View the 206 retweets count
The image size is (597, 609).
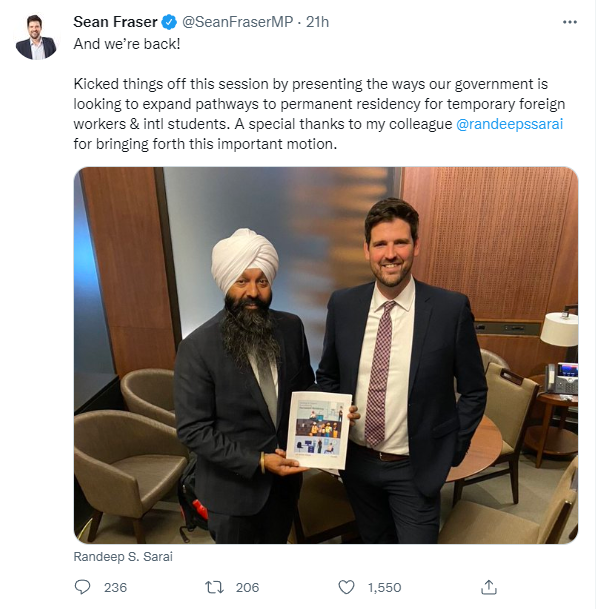tap(247, 587)
